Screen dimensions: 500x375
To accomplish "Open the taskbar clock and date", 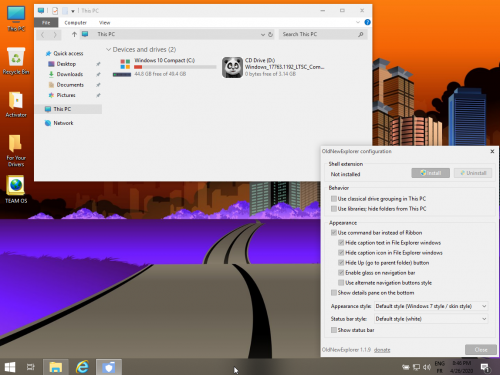I will [x=461, y=367].
